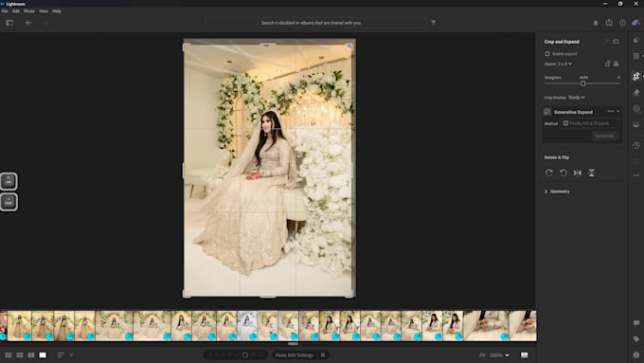Switch to square grid view icon

[x=20, y=354]
